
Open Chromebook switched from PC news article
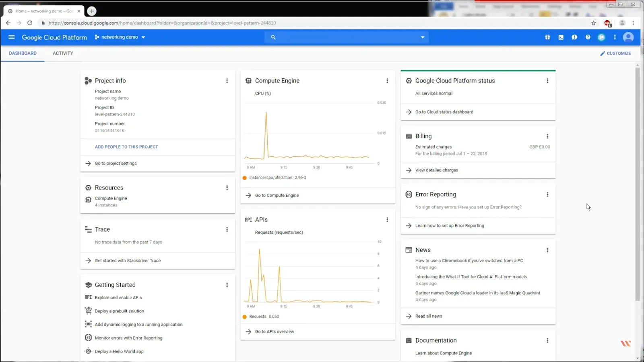click(469, 261)
